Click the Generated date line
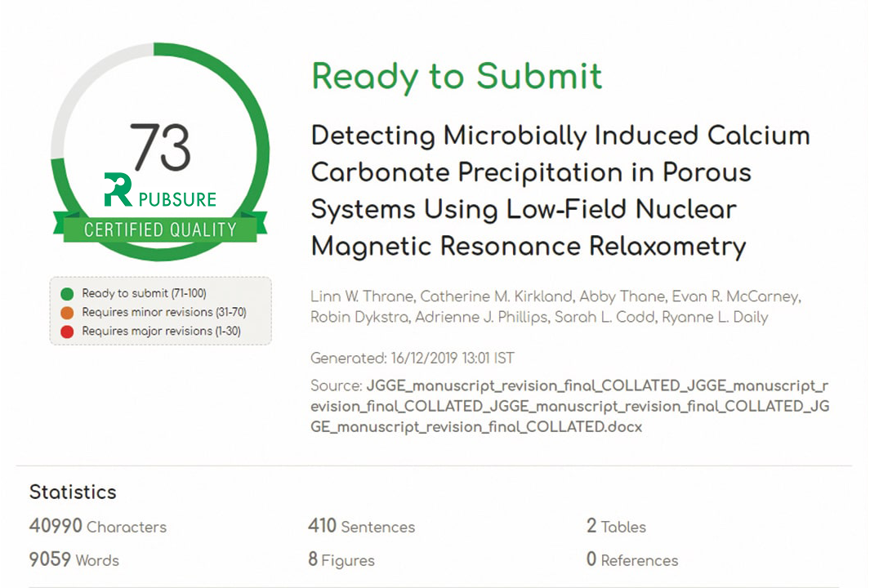 413,359
